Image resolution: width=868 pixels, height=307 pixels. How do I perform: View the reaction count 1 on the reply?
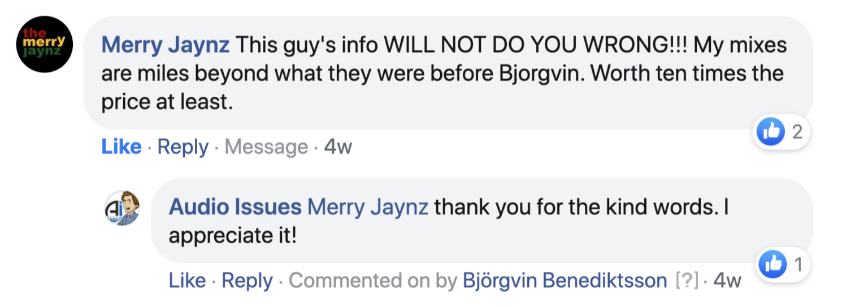point(798,265)
